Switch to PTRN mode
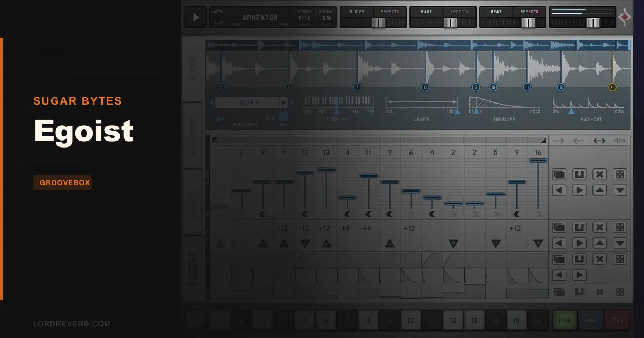Screen dimensions: 644x338 pyautogui.click(x=563, y=320)
